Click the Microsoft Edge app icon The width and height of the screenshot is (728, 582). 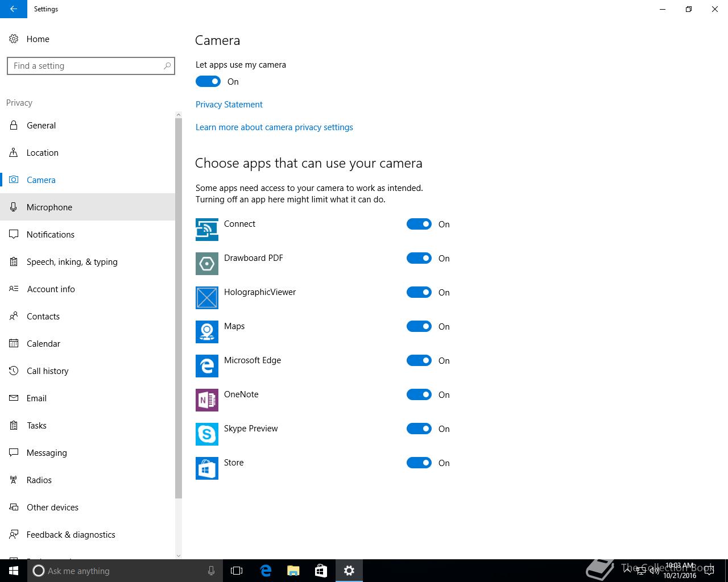(x=207, y=366)
